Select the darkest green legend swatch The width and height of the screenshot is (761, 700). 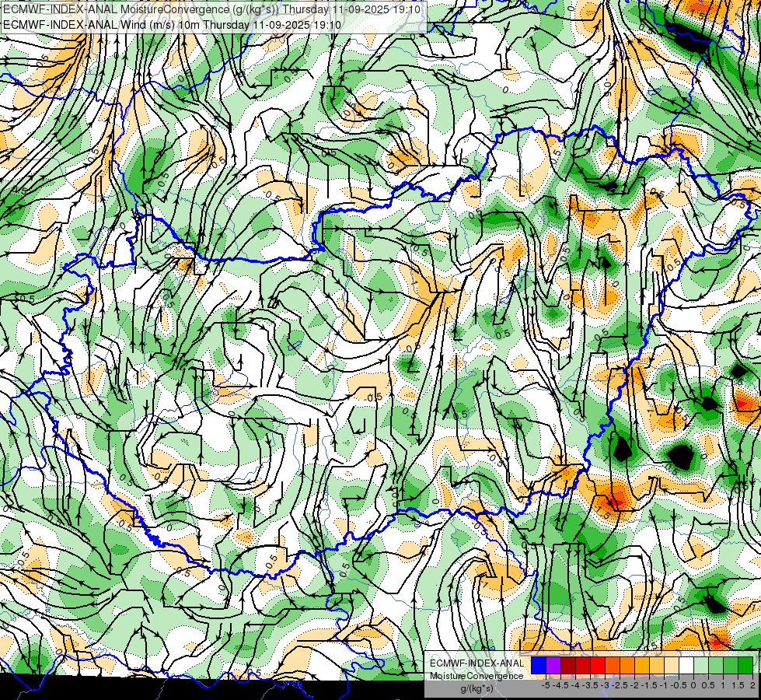coord(745,666)
